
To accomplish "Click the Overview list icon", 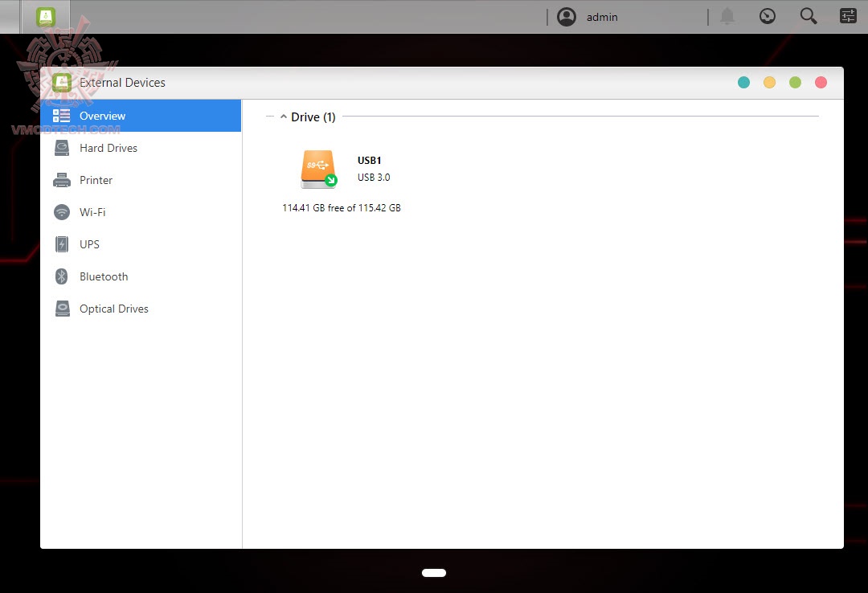I will (x=61, y=115).
